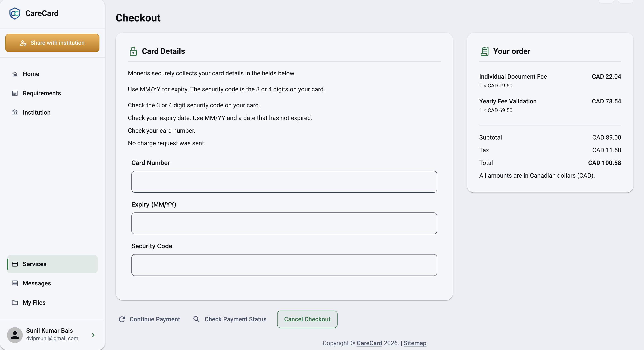Click the Checkout page heading
644x350 pixels.
coord(138,18)
